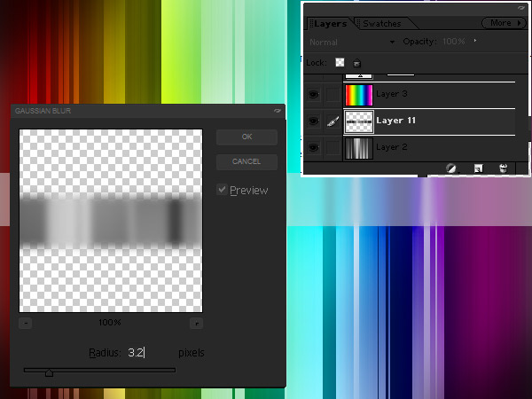Cancel the Gaussian Blur dialog
This screenshot has width=532, height=399.
tap(246, 161)
